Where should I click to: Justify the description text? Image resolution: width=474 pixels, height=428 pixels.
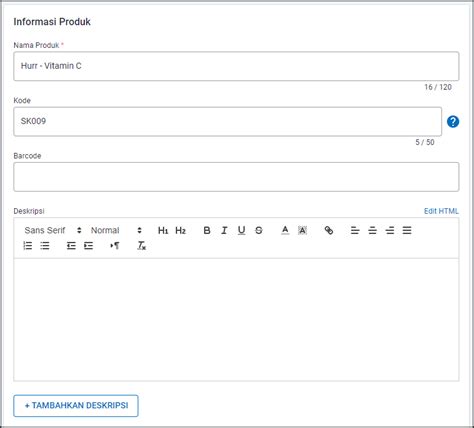(407, 230)
